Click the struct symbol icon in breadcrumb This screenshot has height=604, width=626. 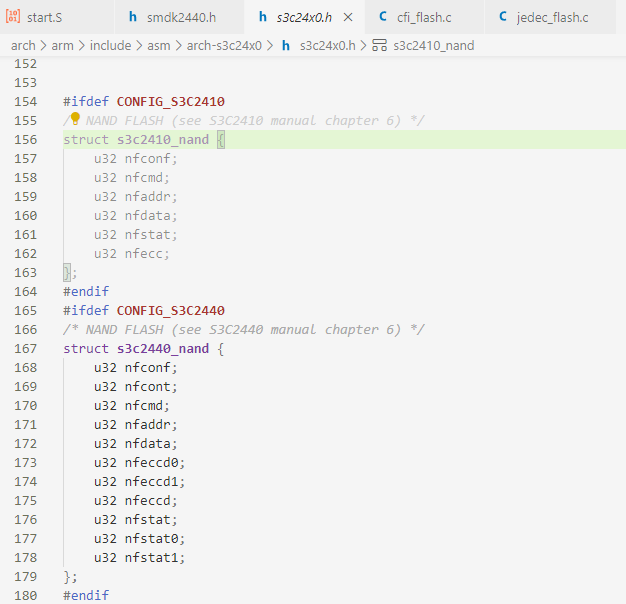pyautogui.click(x=379, y=46)
